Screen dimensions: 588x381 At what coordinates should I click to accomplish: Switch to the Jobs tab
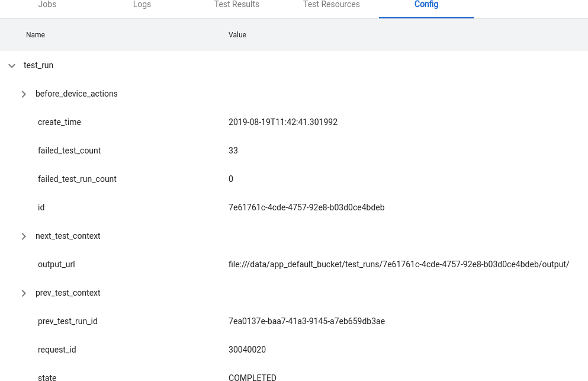tap(47, 5)
